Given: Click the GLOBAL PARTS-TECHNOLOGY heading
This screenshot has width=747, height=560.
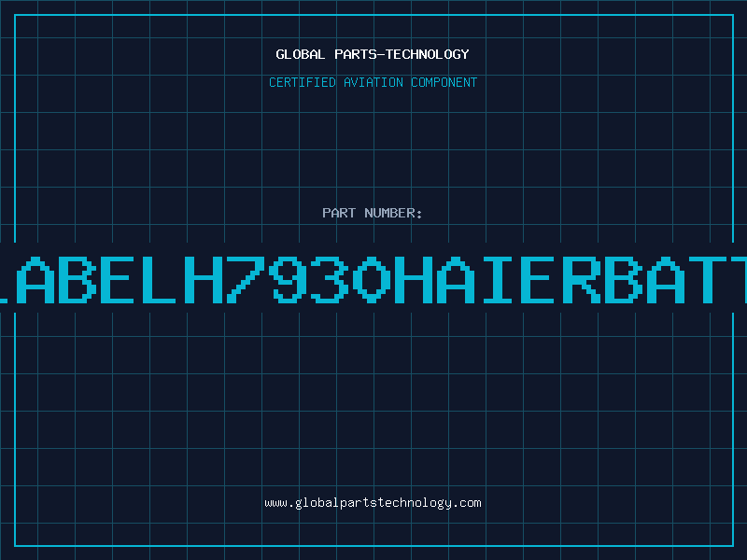Looking at the screenshot, I should click(x=373, y=55).
